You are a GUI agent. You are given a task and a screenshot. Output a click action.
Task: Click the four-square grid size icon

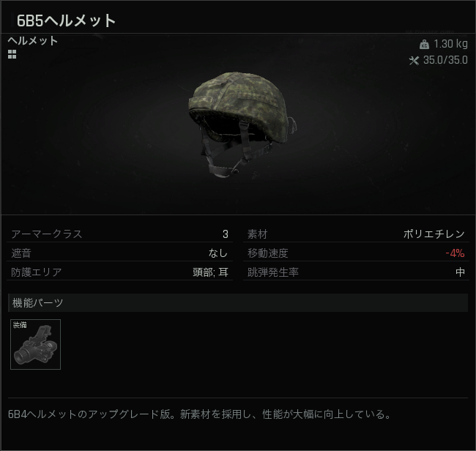[x=12, y=54]
